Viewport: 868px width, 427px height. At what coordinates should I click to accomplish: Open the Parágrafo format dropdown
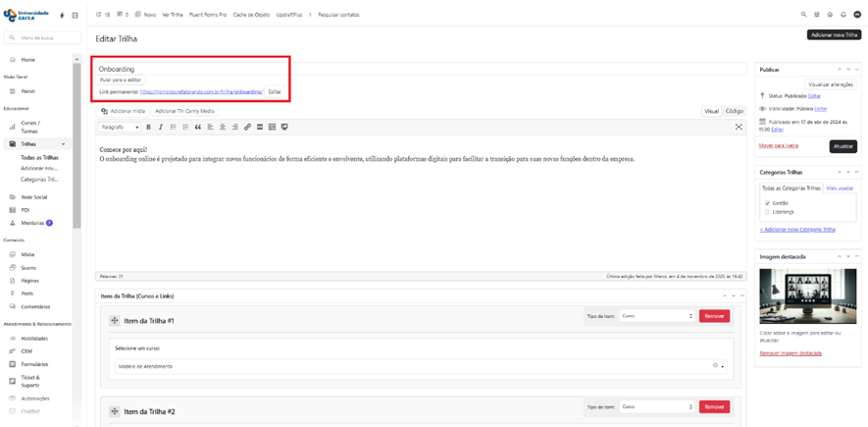pyautogui.click(x=122, y=127)
